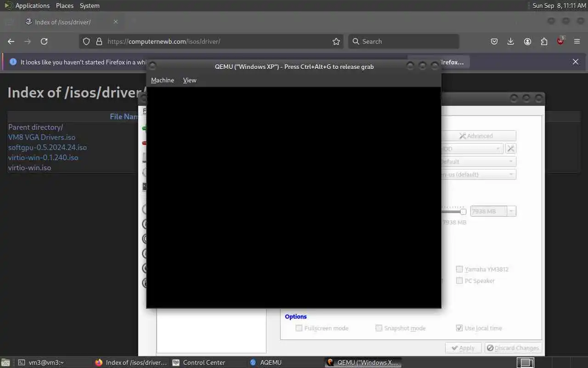Image resolution: width=588 pixels, height=368 pixels.
Task: Click the show desktop icon in bottom panel
Action: (x=5, y=362)
